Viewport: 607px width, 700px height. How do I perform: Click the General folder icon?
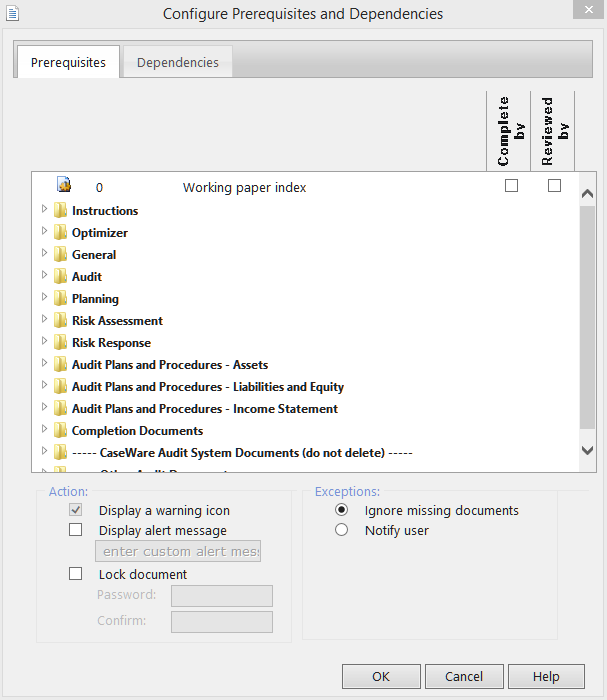(x=60, y=254)
